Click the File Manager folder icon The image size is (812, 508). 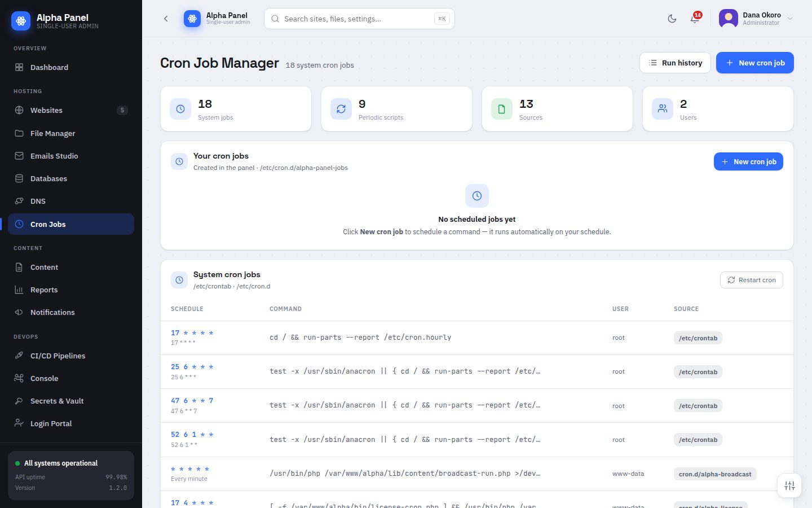19,133
